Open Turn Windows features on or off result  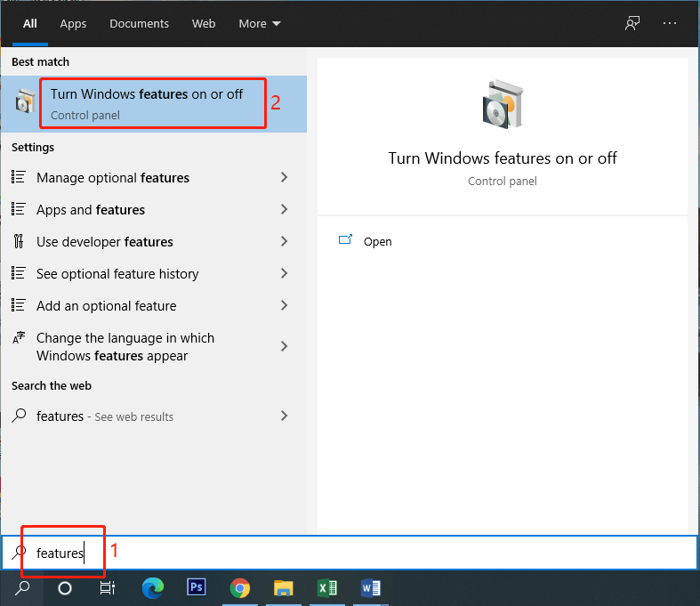click(x=154, y=104)
